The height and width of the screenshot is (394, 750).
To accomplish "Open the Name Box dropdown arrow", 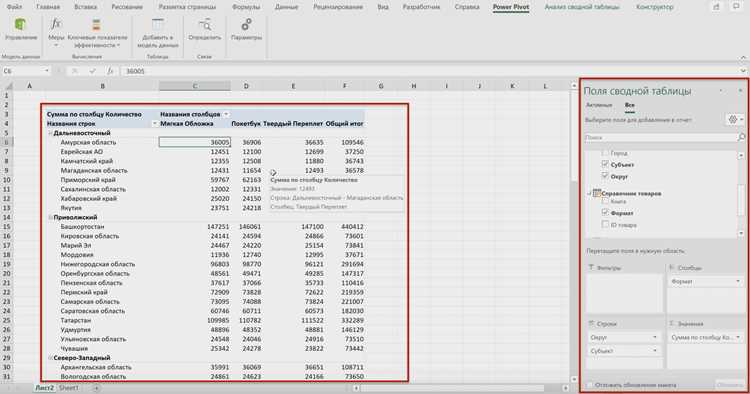I will pyautogui.click(x=47, y=71).
